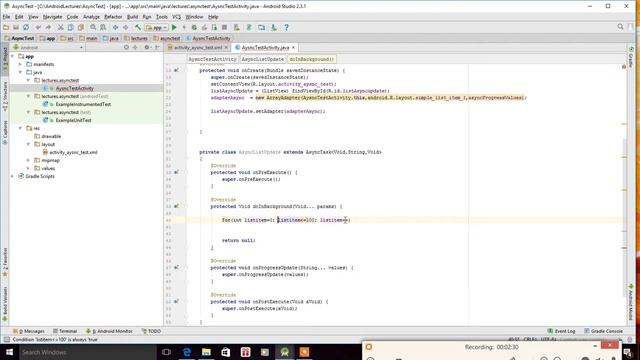Switch to activity_async_test.xml editor tab

[198, 48]
